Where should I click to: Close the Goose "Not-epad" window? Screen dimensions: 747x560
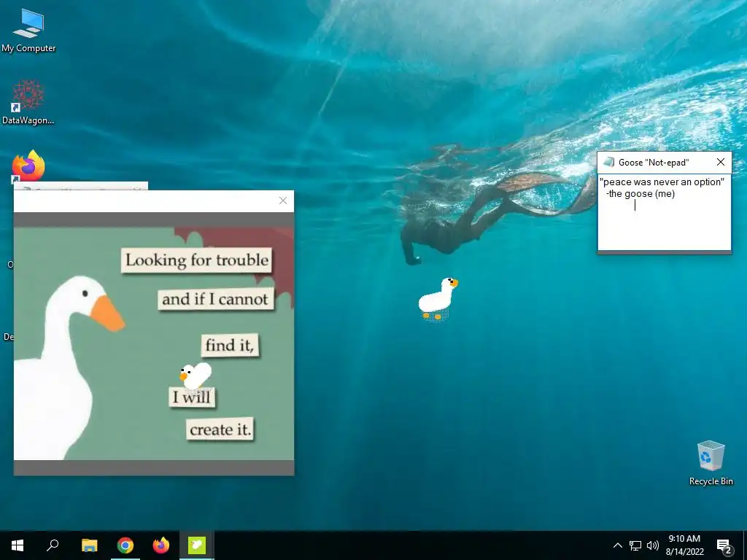[721, 163]
